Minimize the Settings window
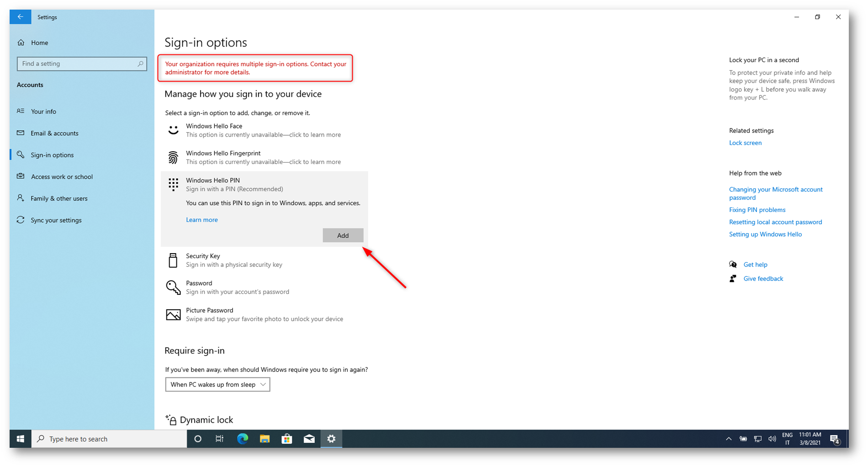 tap(797, 17)
